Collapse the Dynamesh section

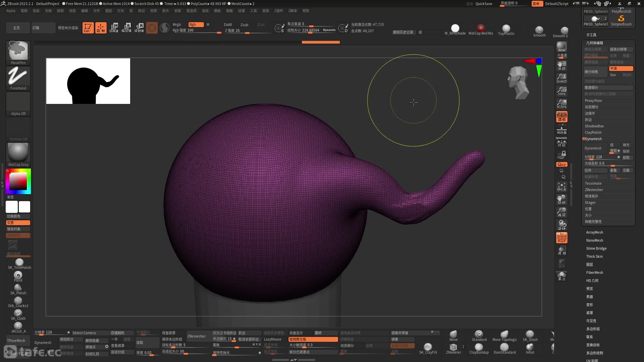pos(593,139)
